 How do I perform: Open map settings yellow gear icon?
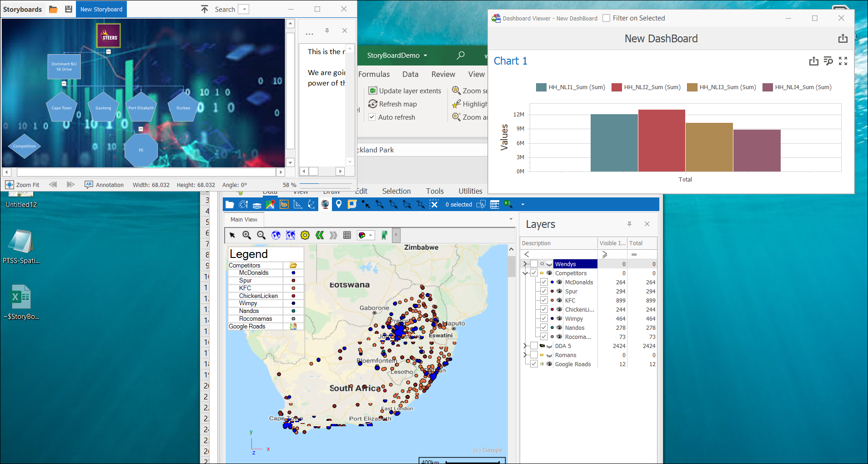pos(305,235)
